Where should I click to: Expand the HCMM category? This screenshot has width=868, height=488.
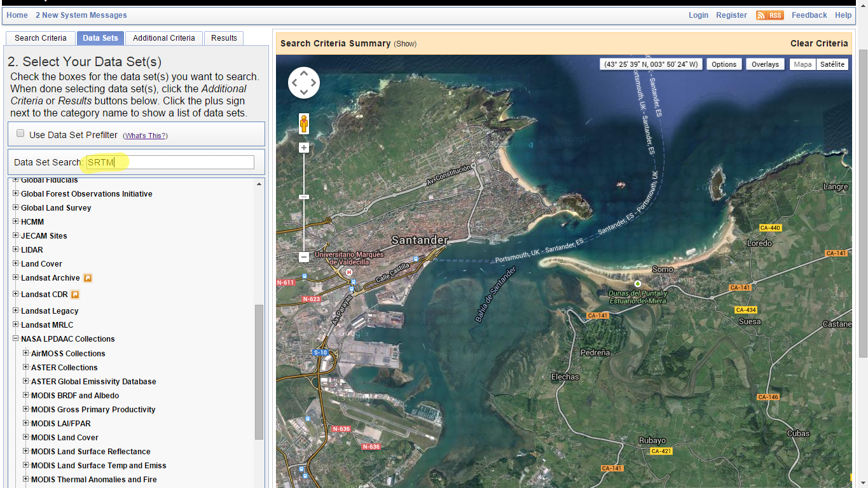[16, 221]
